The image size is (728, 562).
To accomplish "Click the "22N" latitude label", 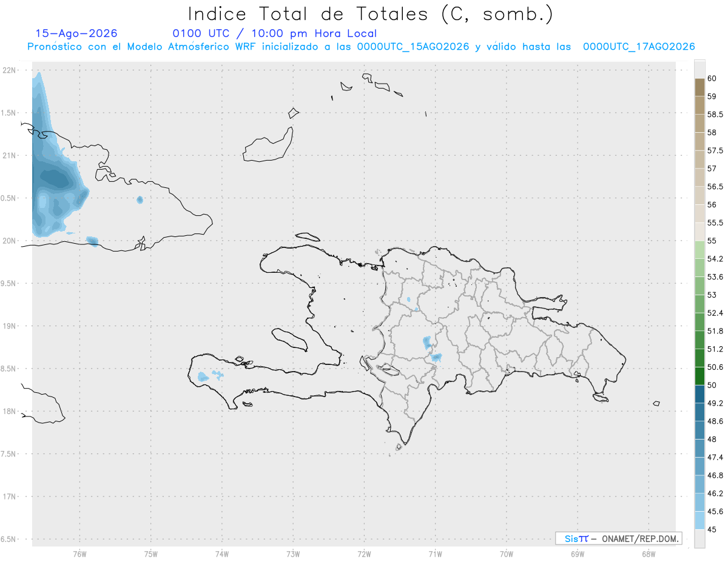I will [x=10, y=70].
